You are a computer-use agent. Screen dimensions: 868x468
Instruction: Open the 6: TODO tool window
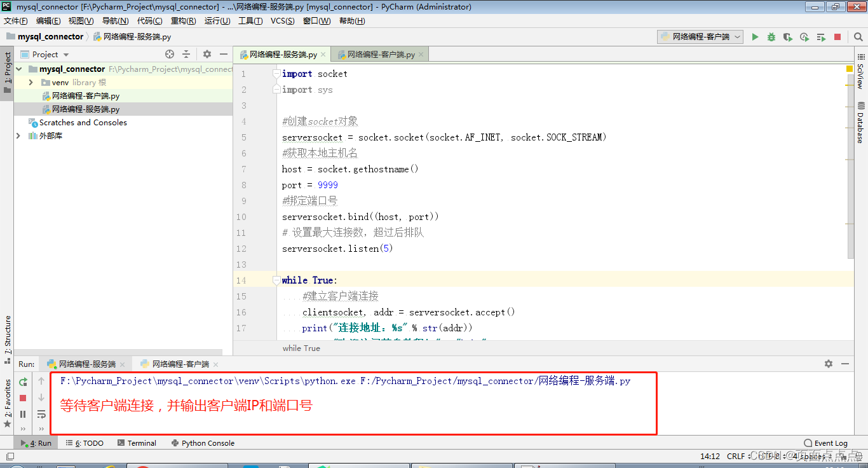point(85,443)
